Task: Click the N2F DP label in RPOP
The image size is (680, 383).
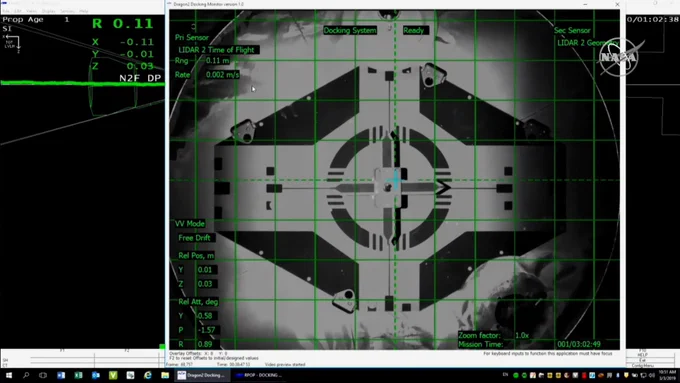Action: click(x=140, y=78)
